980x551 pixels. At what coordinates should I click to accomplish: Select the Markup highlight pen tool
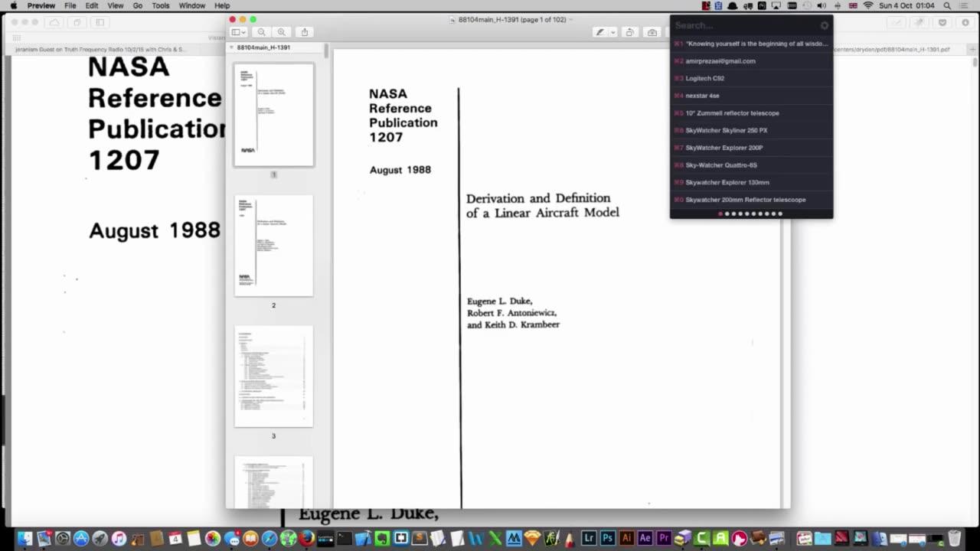point(600,32)
